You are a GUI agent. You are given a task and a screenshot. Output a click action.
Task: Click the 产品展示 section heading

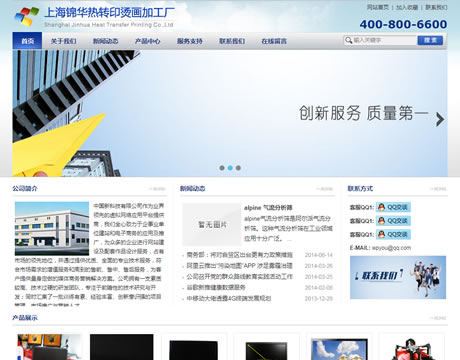tap(25, 318)
